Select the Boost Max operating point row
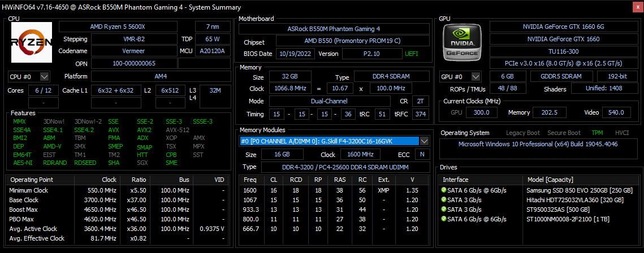Image resolution: width=644 pixels, height=253 pixels. pos(117,210)
